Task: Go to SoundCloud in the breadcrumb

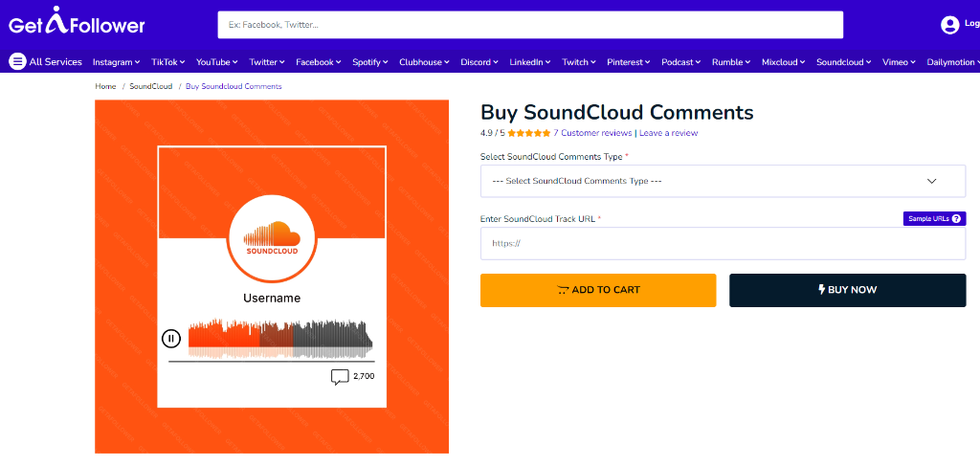Action: [x=150, y=86]
